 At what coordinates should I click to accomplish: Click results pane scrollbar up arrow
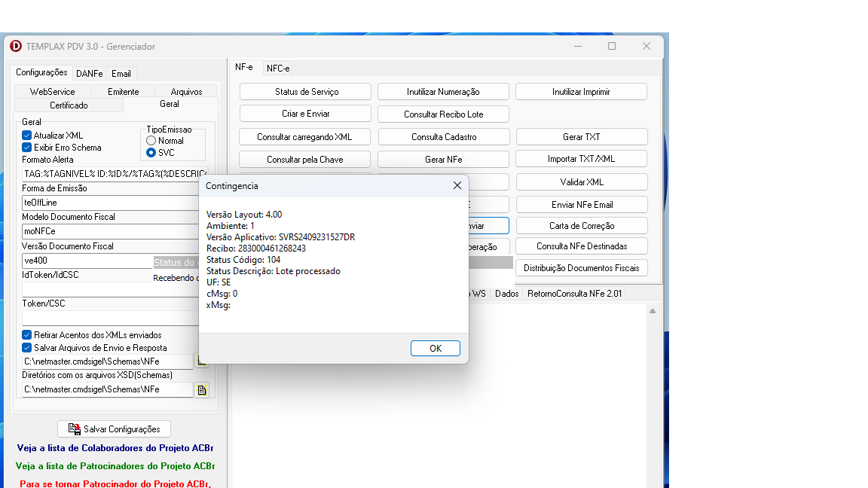(x=653, y=311)
